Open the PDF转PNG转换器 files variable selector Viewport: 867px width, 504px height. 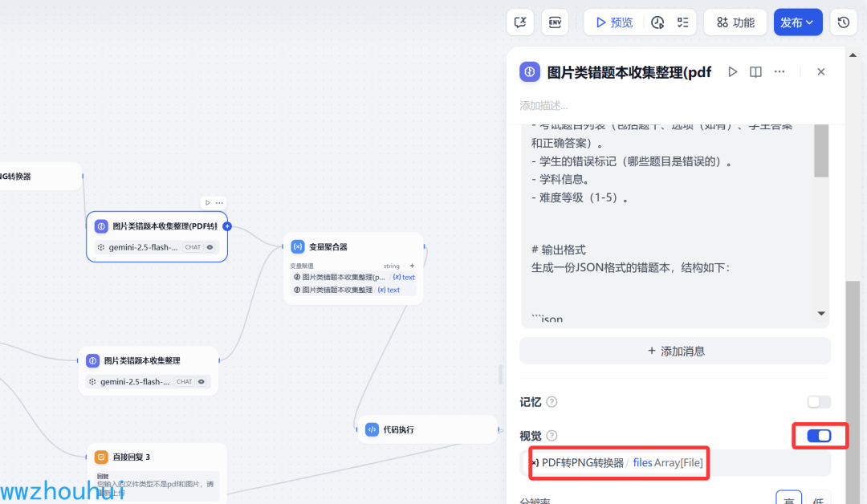(675, 462)
